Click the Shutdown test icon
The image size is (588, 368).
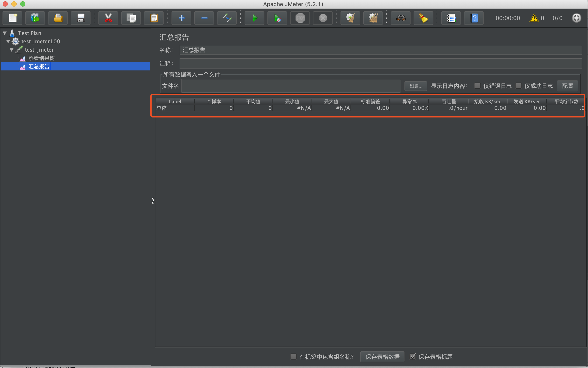tap(323, 18)
